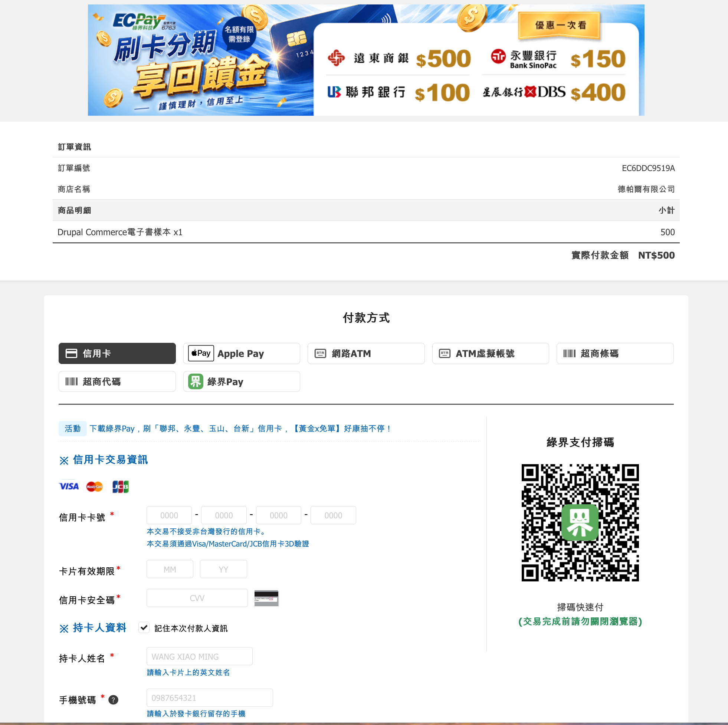Click the 持卡人姓名 name field
728x725 pixels.
[199, 656]
